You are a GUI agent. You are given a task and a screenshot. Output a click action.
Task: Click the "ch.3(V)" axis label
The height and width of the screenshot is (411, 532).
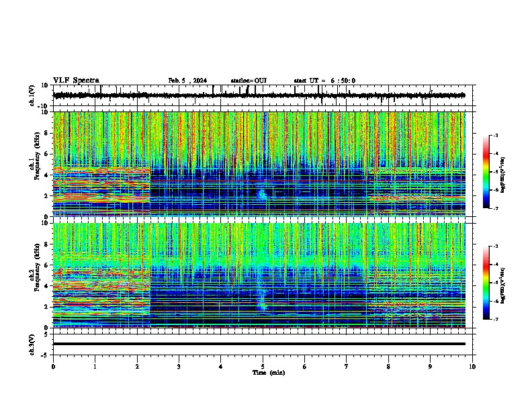(32, 345)
